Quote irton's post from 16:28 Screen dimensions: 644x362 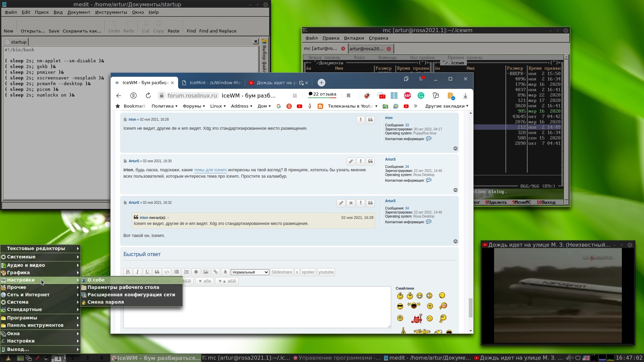point(370,120)
